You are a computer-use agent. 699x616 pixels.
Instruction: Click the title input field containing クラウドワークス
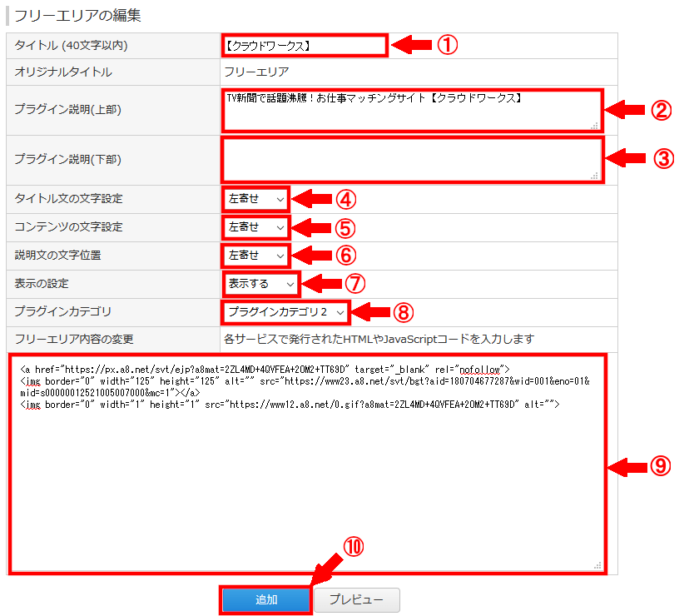[x=305, y=46]
